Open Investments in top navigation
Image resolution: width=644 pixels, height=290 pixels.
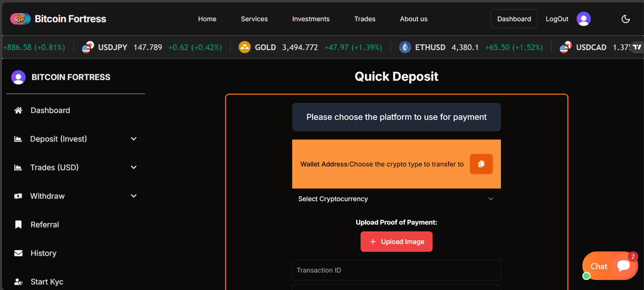click(x=311, y=19)
